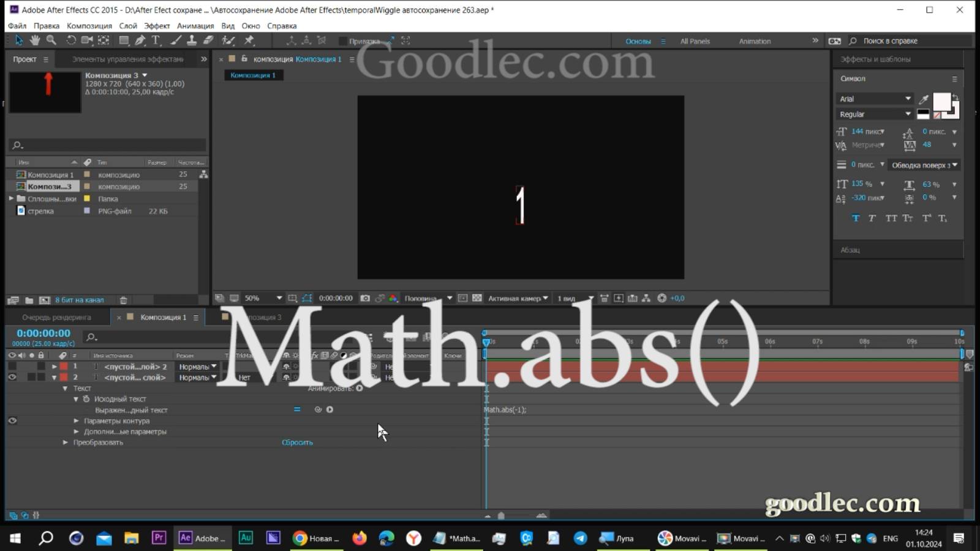Select the Brush tool

pyautogui.click(x=176, y=40)
